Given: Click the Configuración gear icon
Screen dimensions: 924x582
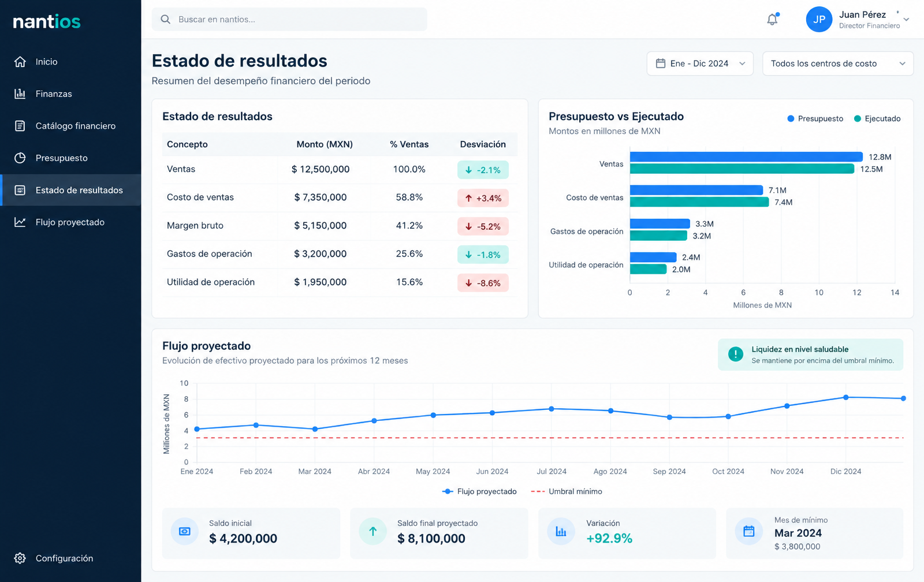Looking at the screenshot, I should click(x=20, y=558).
